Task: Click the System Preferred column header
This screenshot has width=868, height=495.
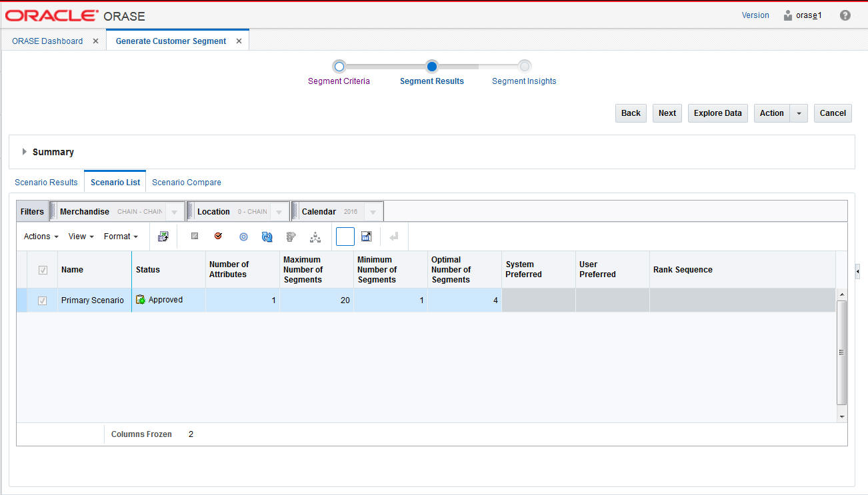Action: (x=539, y=270)
